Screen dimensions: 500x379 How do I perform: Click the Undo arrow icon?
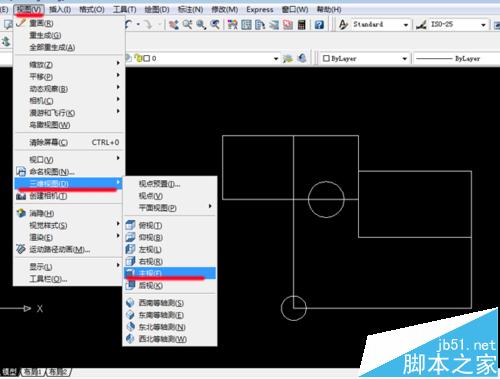[x=129, y=24]
